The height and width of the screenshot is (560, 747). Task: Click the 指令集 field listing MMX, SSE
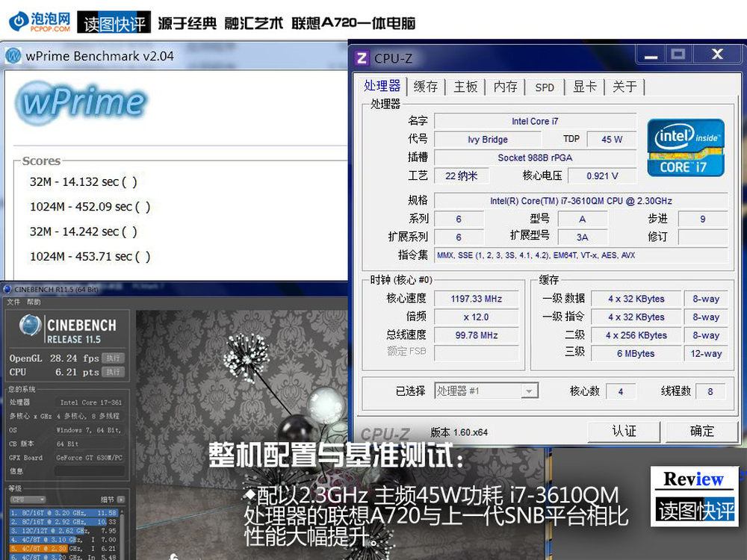[x=581, y=255]
